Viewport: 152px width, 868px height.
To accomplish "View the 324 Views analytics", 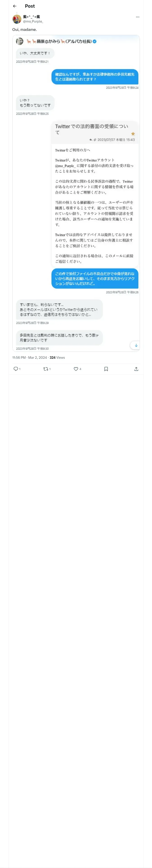I will pyautogui.click(x=57, y=358).
